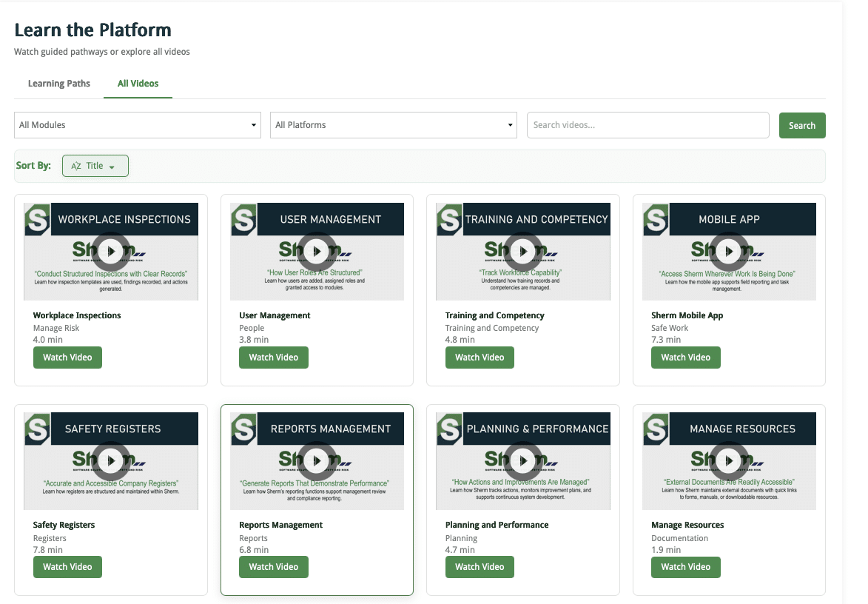Click the A-Z sort icon in Title button

[76, 166]
